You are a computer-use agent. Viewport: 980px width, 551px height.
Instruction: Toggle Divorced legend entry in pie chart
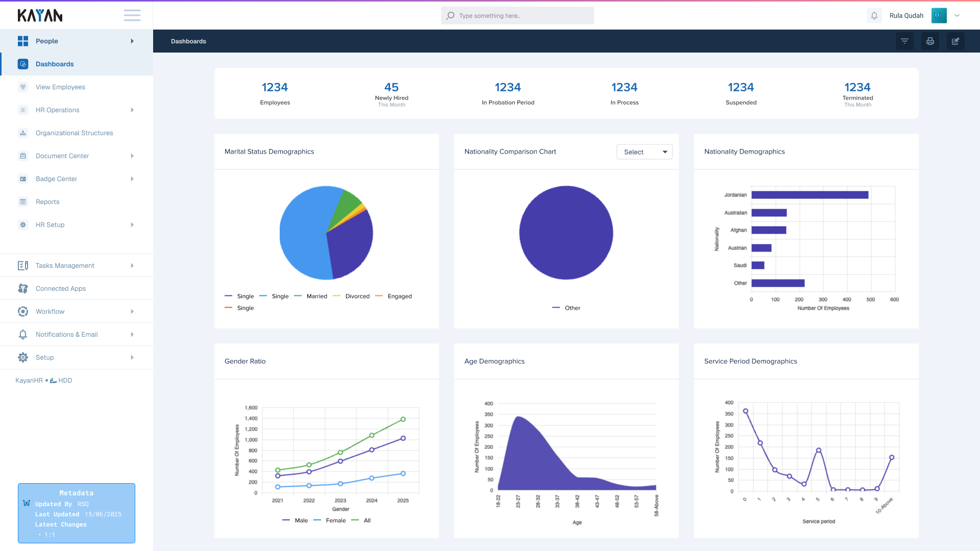click(357, 296)
